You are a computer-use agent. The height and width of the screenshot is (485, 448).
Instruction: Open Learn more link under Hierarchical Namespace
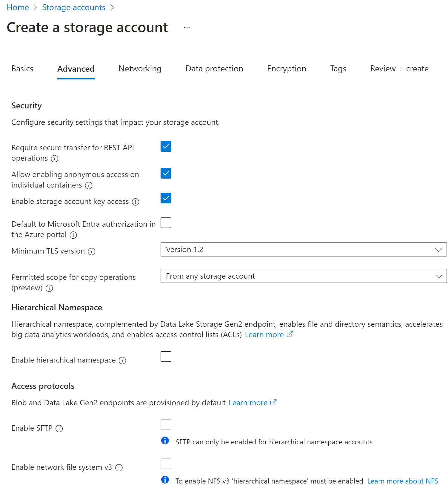pyautogui.click(x=264, y=335)
